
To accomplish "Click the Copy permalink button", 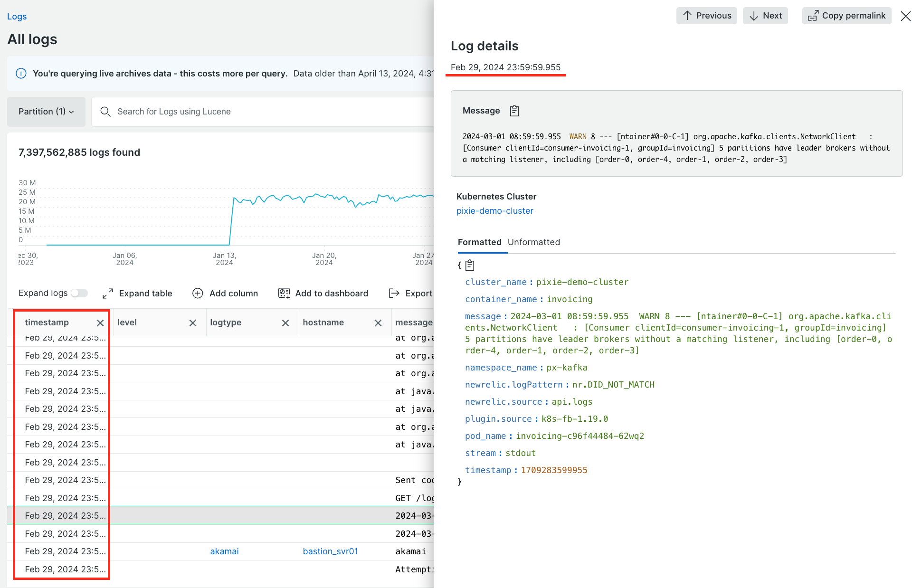I will pos(846,16).
